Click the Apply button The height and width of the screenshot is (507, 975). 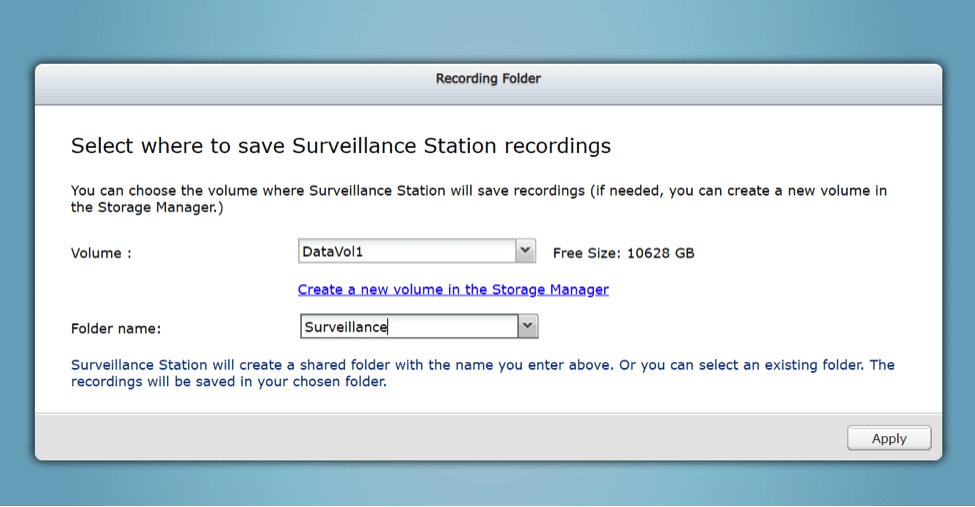click(x=889, y=439)
